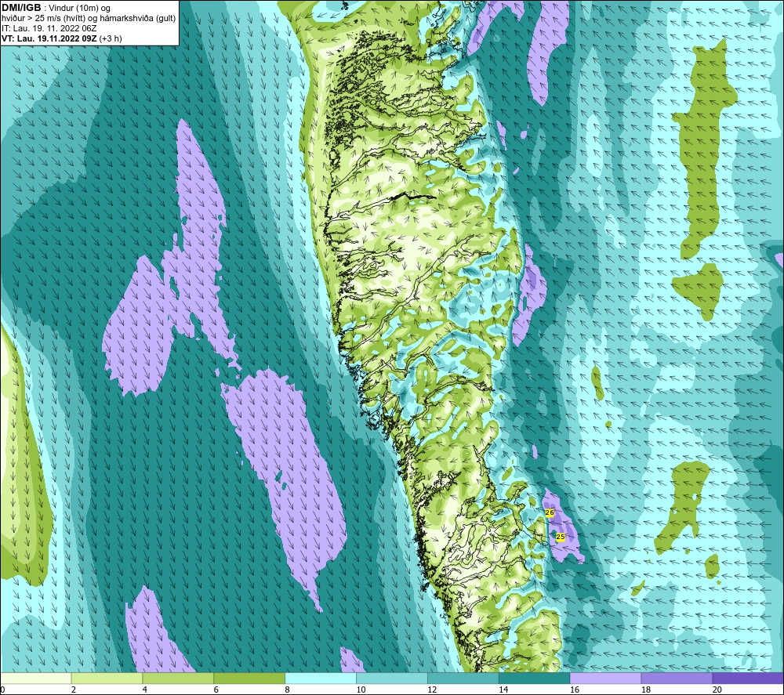Screen dimensions: 784x695
Task: Select the 4–6 m/s green legend swatch
Action: (178, 679)
